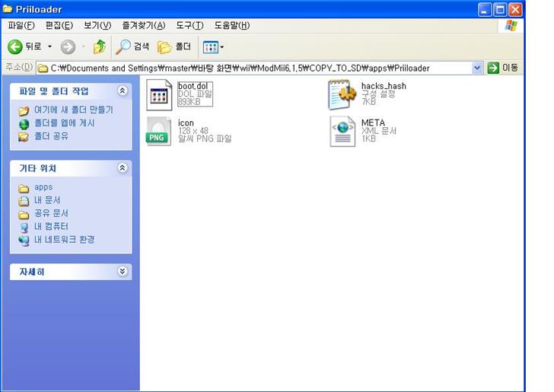Click the address bar folder icon
This screenshot has height=392, width=554.
43,69
